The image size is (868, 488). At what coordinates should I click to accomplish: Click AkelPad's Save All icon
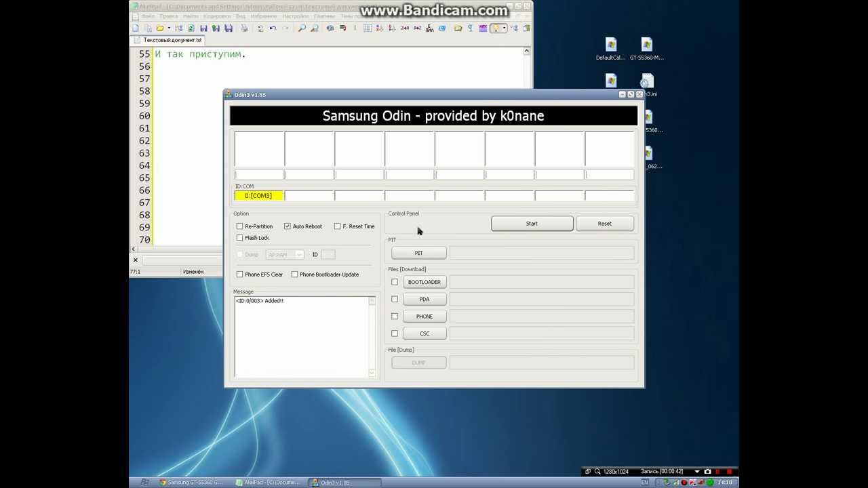[229, 28]
